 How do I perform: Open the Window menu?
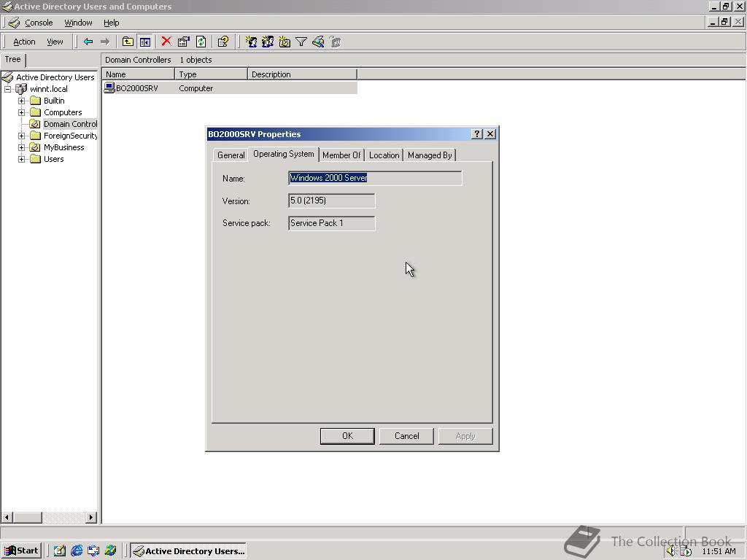[x=78, y=23]
